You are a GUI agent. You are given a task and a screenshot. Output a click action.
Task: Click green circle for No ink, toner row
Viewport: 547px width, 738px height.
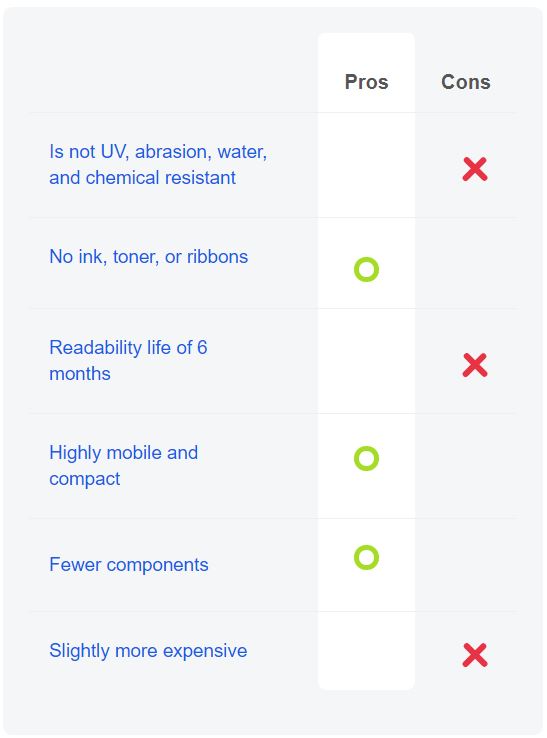pyautogui.click(x=366, y=270)
